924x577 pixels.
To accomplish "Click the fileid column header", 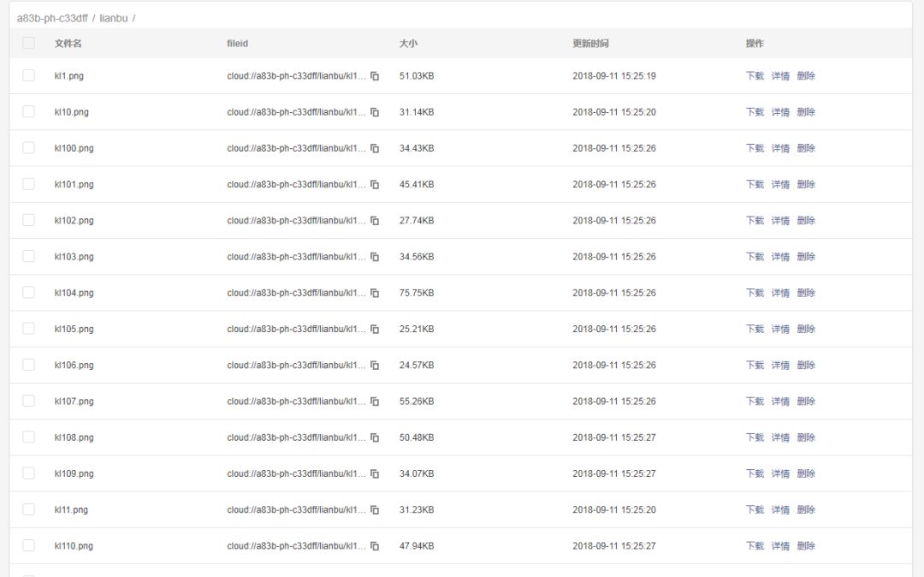I will click(238, 44).
